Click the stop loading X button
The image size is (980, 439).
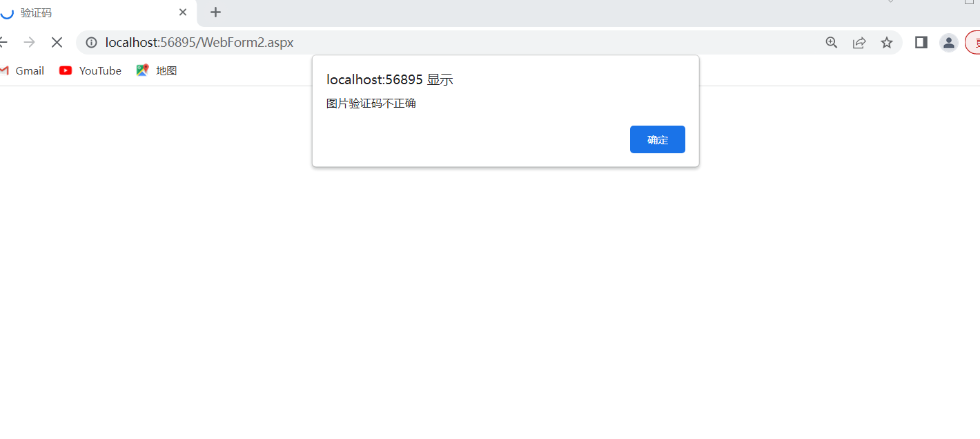click(x=57, y=42)
